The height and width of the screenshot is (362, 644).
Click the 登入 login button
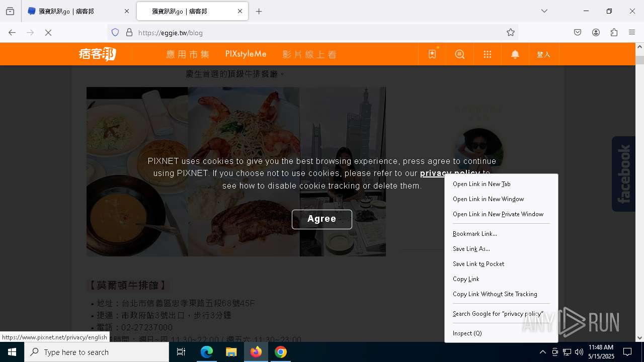point(544,54)
